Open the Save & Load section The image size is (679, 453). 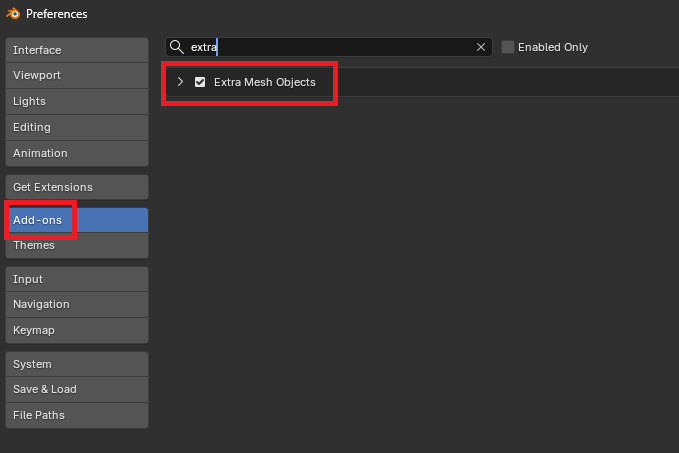pos(77,390)
